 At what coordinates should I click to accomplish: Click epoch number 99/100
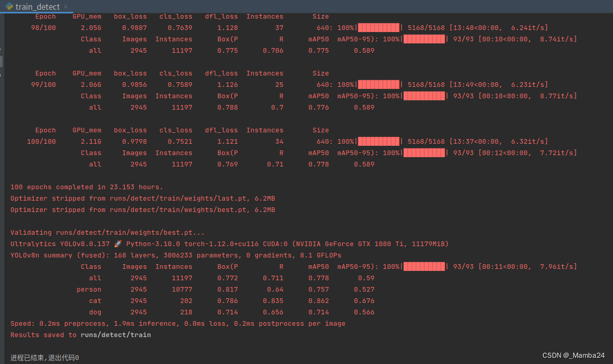click(x=43, y=85)
